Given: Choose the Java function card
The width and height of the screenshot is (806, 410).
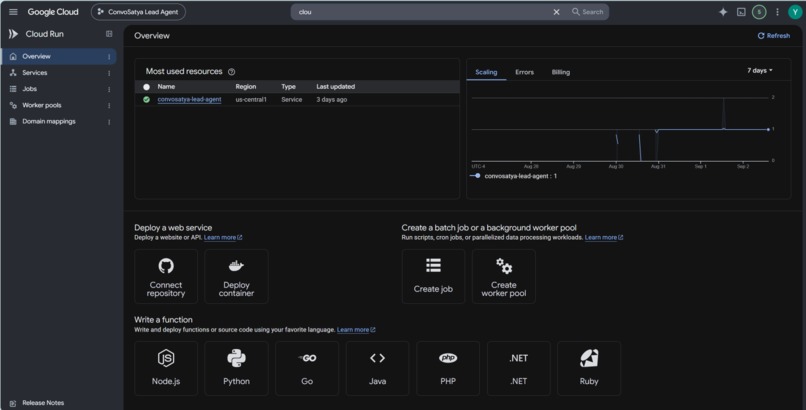Looking at the screenshot, I should 378,368.
